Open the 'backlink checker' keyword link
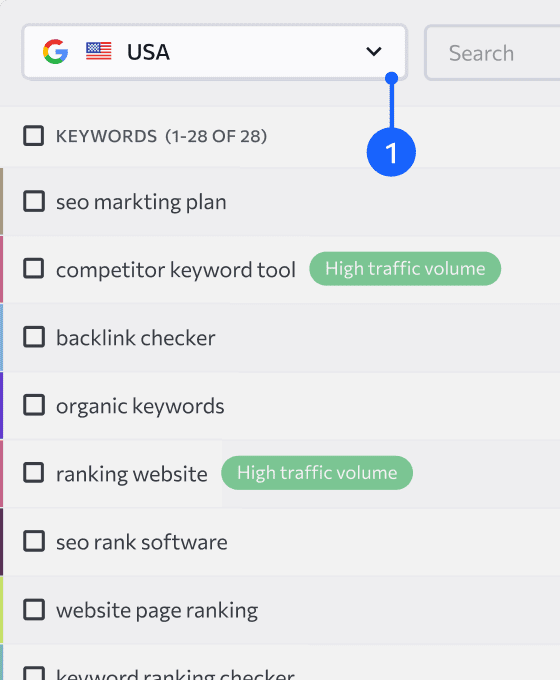This screenshot has width=560, height=680. click(136, 338)
